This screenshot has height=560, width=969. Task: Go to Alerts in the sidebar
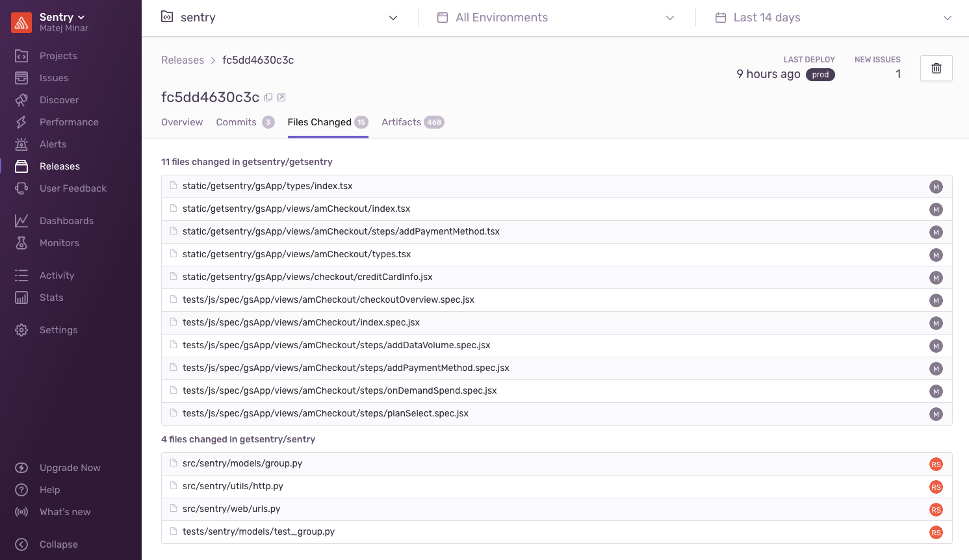[x=53, y=144]
